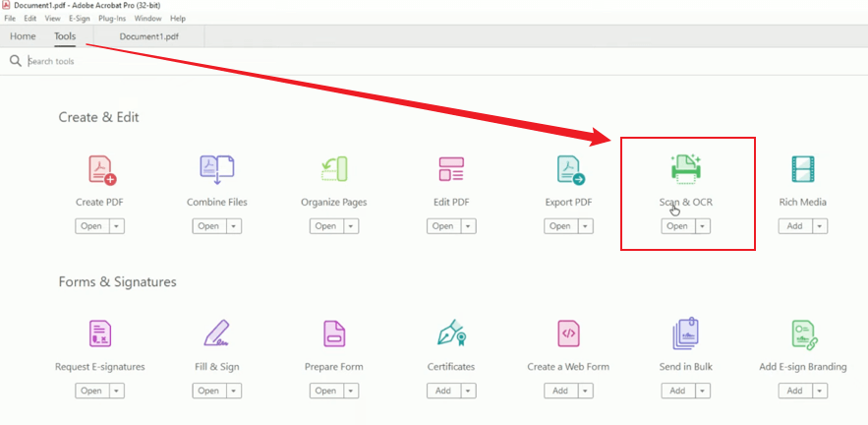Click Open under Request E-signatures

(x=91, y=391)
